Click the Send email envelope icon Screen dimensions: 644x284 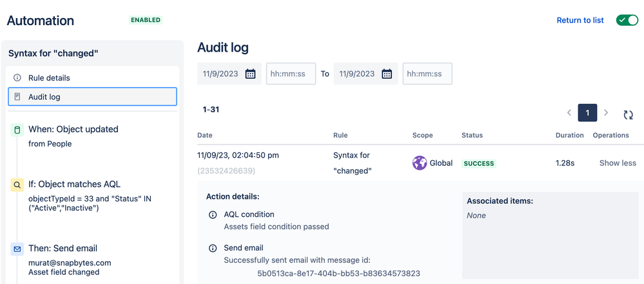tap(17, 250)
